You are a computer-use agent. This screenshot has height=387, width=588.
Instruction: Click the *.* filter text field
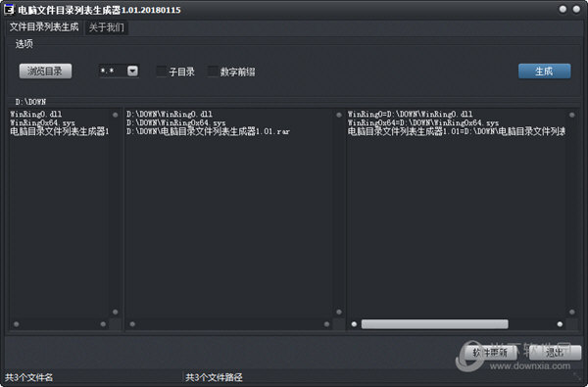[x=113, y=71]
